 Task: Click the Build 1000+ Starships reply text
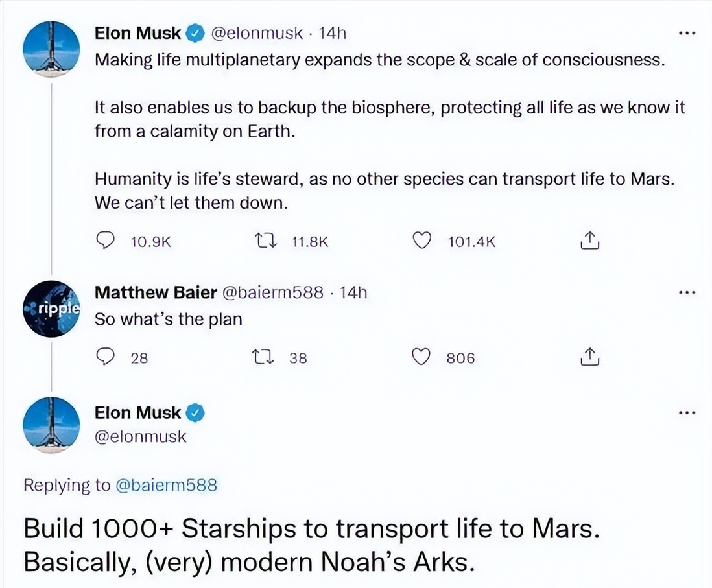pos(311,545)
